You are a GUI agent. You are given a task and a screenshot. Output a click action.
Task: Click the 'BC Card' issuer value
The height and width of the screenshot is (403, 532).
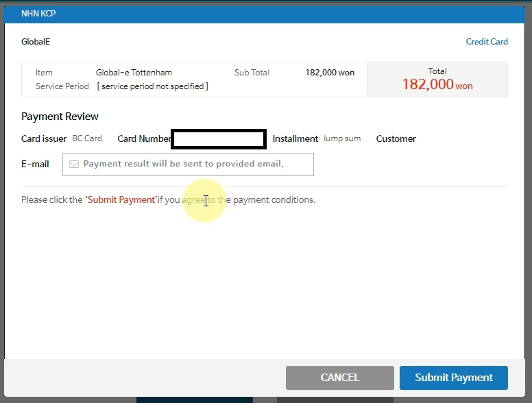click(x=87, y=138)
